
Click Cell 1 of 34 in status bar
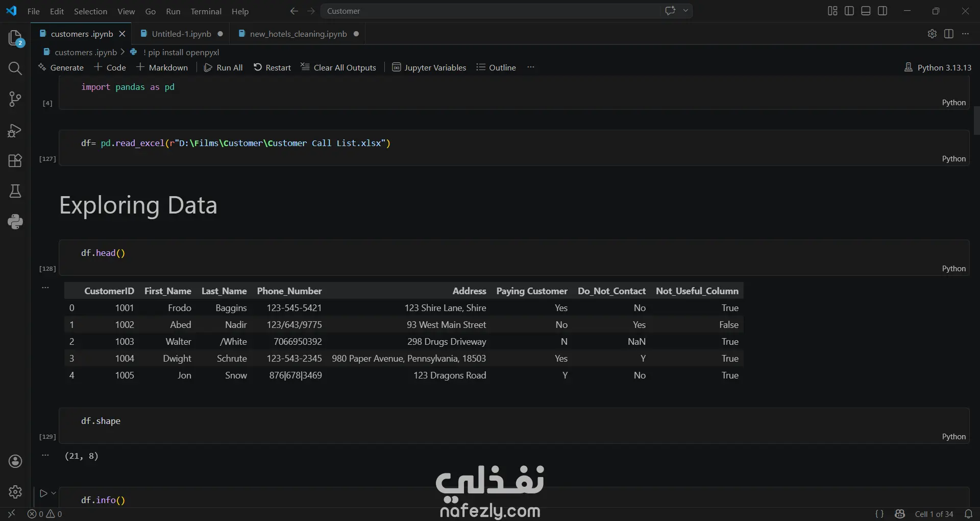[934, 514]
